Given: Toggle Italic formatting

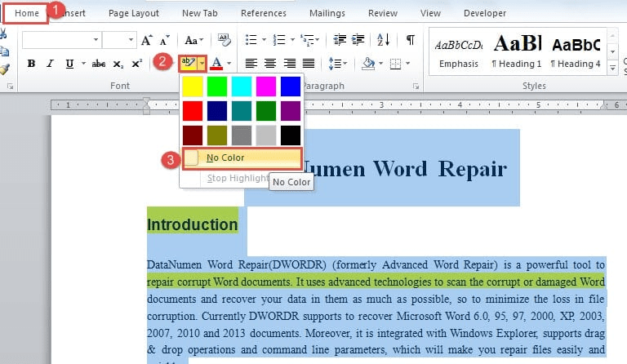Looking at the screenshot, I should point(51,64).
